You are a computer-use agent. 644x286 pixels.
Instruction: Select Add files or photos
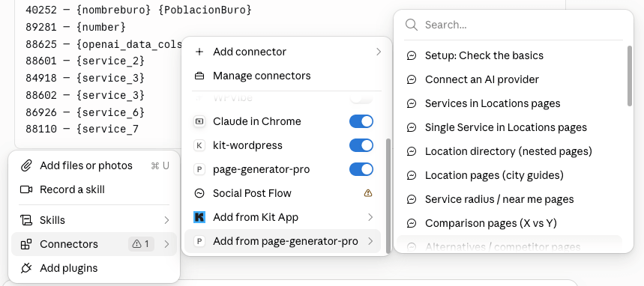[94, 165]
